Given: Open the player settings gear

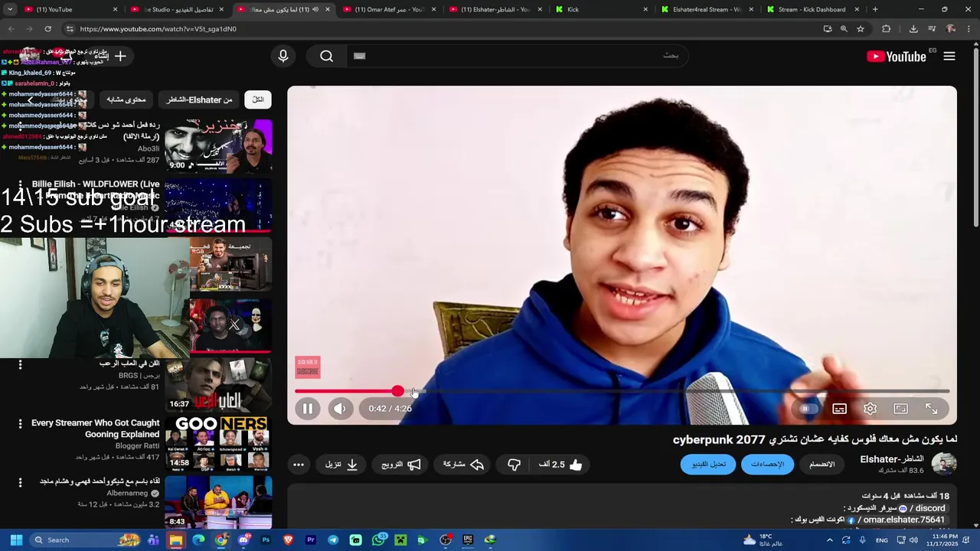Looking at the screenshot, I should click(x=870, y=409).
